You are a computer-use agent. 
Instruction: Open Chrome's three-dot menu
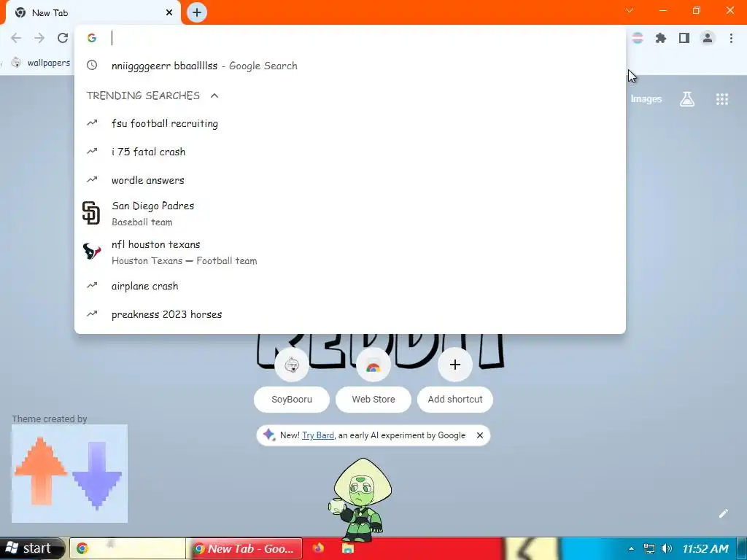coord(731,38)
